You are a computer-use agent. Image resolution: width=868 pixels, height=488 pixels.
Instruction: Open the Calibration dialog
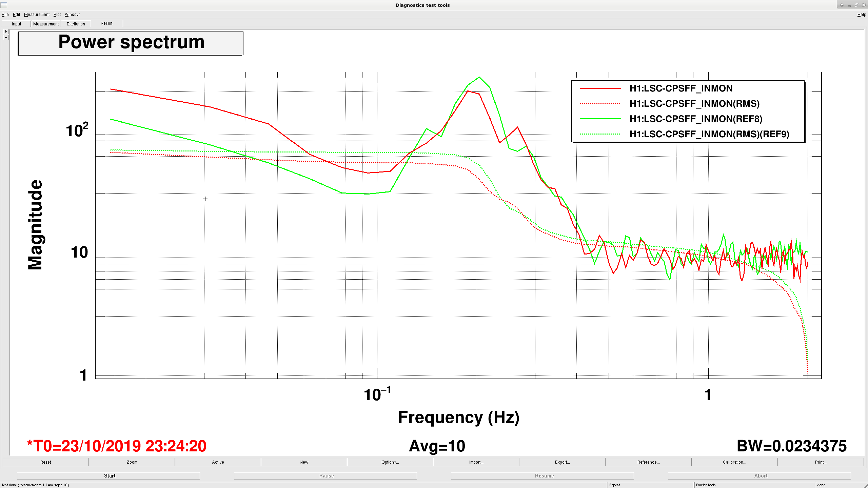coord(734,462)
